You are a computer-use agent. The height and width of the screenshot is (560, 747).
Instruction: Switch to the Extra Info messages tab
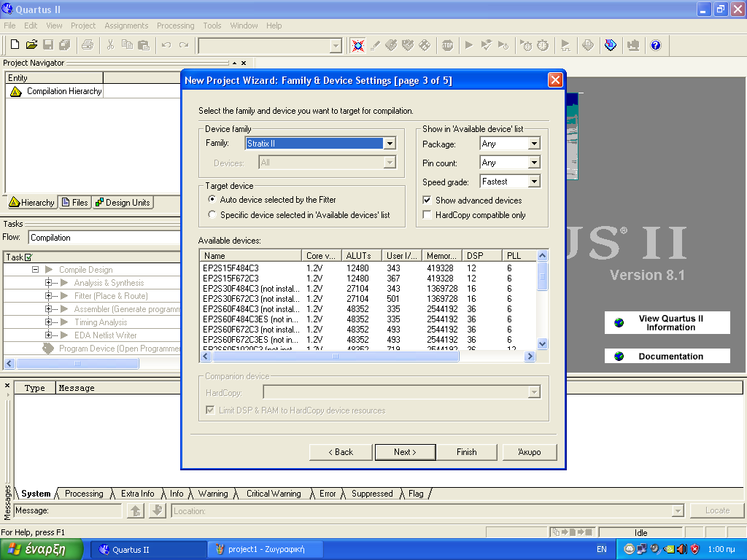137,494
